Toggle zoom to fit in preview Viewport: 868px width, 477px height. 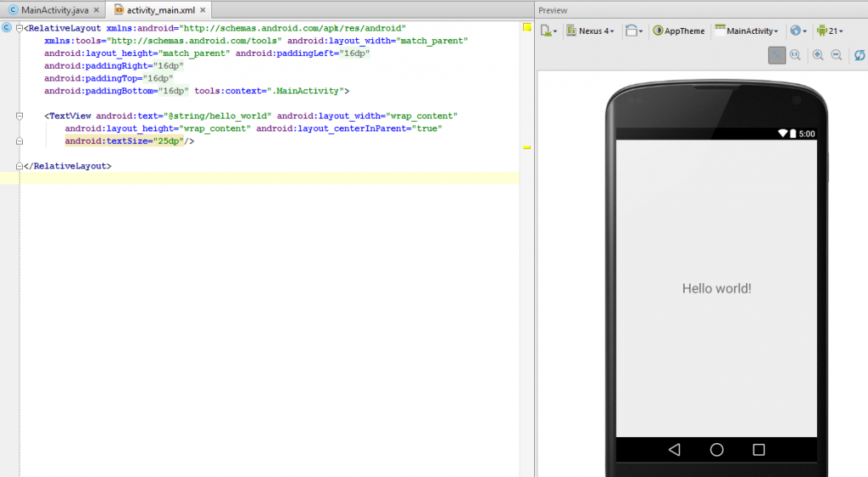pyautogui.click(x=776, y=55)
